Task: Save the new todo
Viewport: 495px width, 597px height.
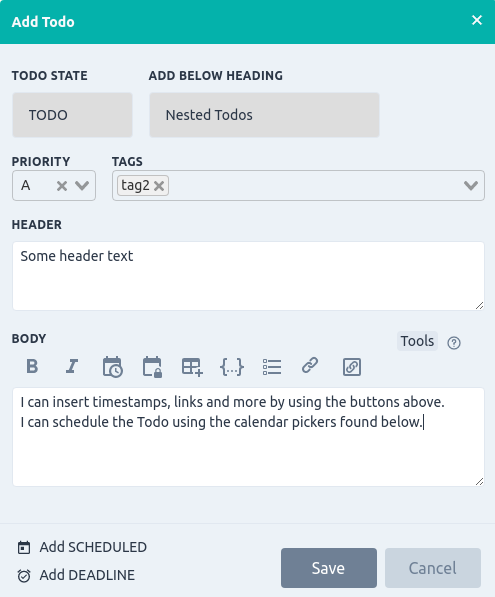Action: click(x=329, y=568)
